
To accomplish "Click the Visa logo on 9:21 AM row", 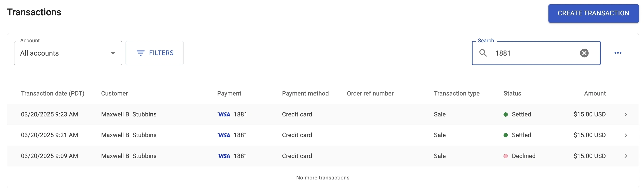I will [x=224, y=135].
